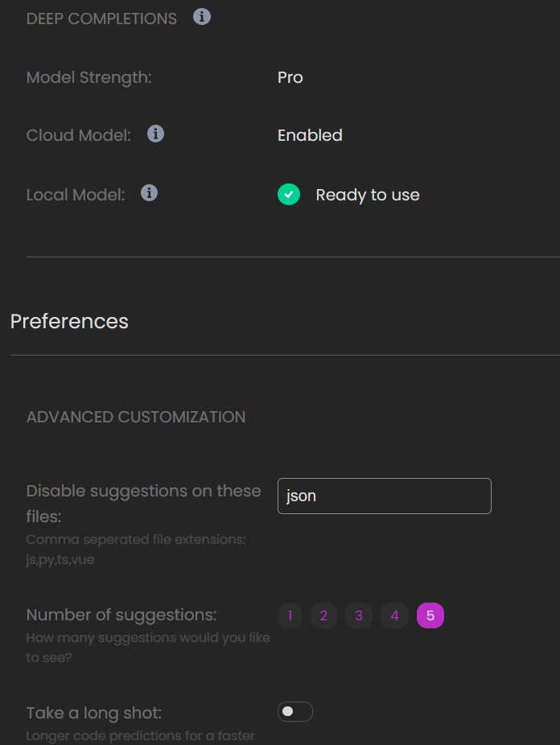Click the Enabled cloud model status
The image size is (560, 745).
(310, 135)
